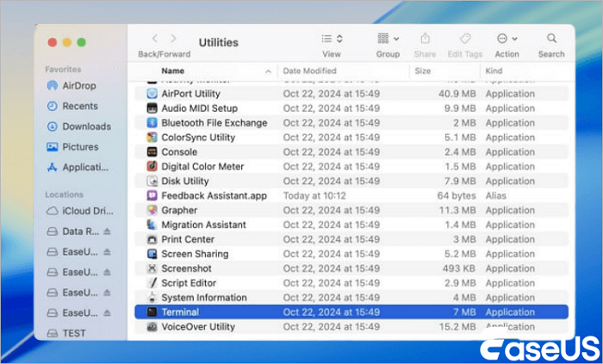The image size is (603, 364).
Task: Click the Forward arrow in toolbar
Action: click(x=173, y=39)
